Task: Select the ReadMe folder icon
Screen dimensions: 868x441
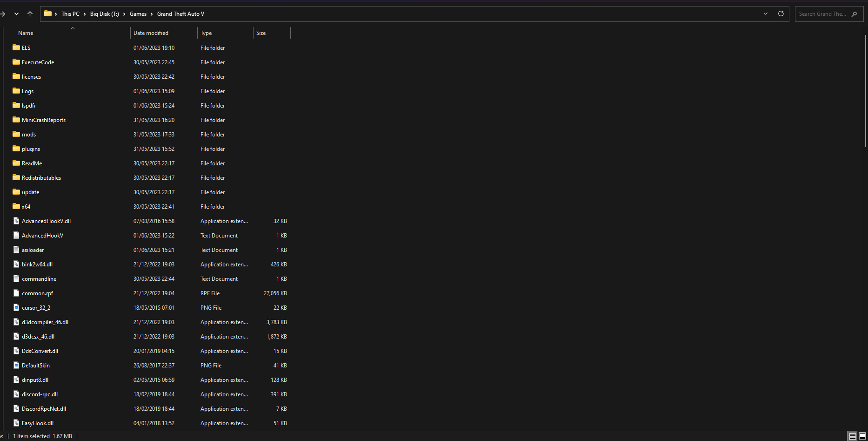Action: tap(16, 163)
